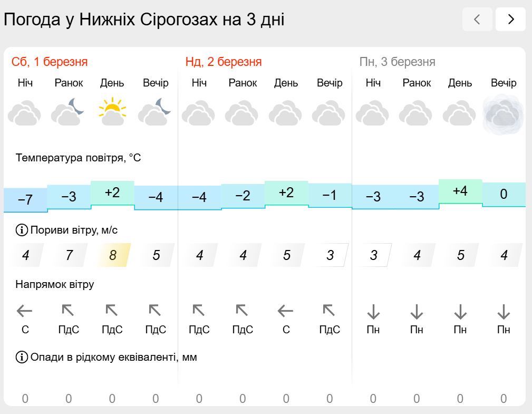Image resolution: width=532 pixels, height=414 pixels.
Task: Click the highlighted wind gust value 8
Action: (x=113, y=255)
